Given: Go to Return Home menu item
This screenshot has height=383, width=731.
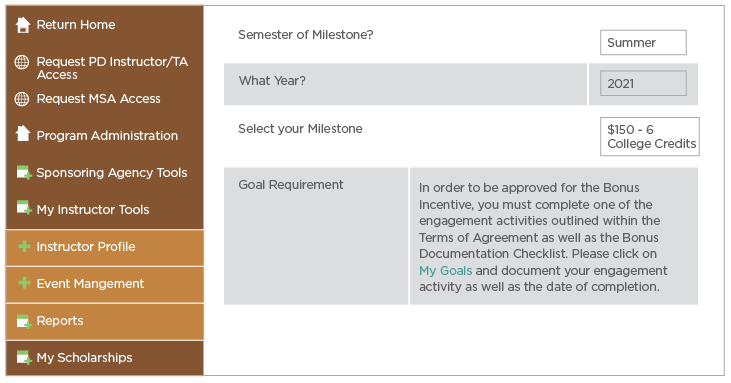Looking at the screenshot, I should click(76, 25).
